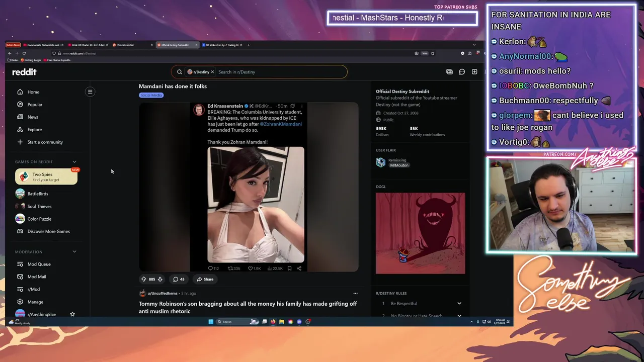Downvote the Mamdani post
This screenshot has height=362, width=644.
pos(160,279)
